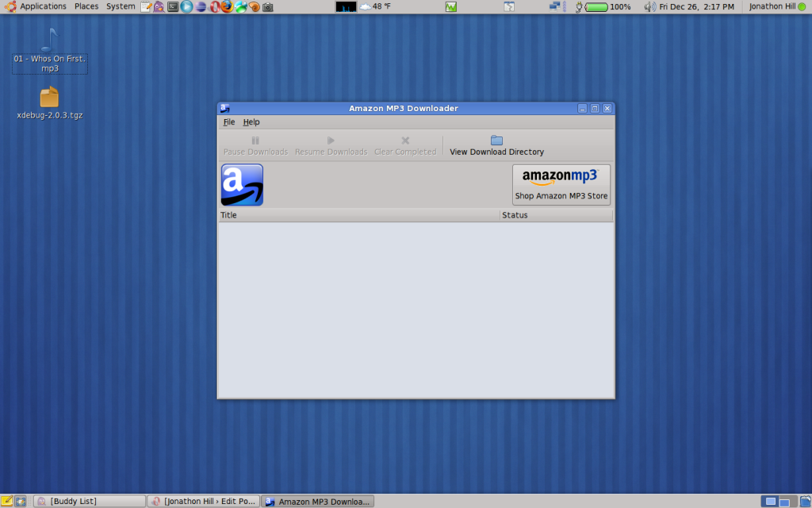Click the orange snail-shell launcher icon
The height and width of the screenshot is (508, 812).
click(x=255, y=6)
